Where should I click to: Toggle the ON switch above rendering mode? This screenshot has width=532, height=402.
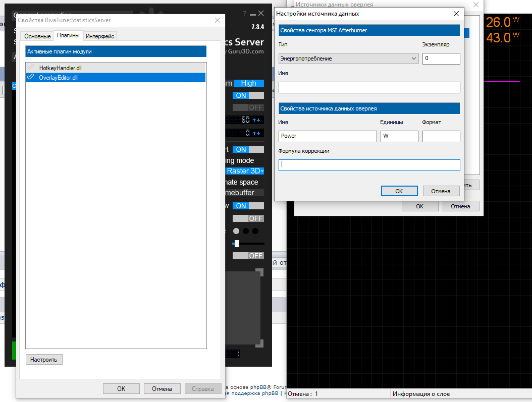(248, 149)
